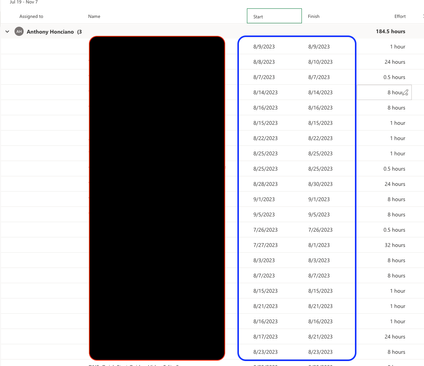Select the Finish date cell 8/1/2023
Viewport: 424px width, 366px height.
tap(319, 245)
